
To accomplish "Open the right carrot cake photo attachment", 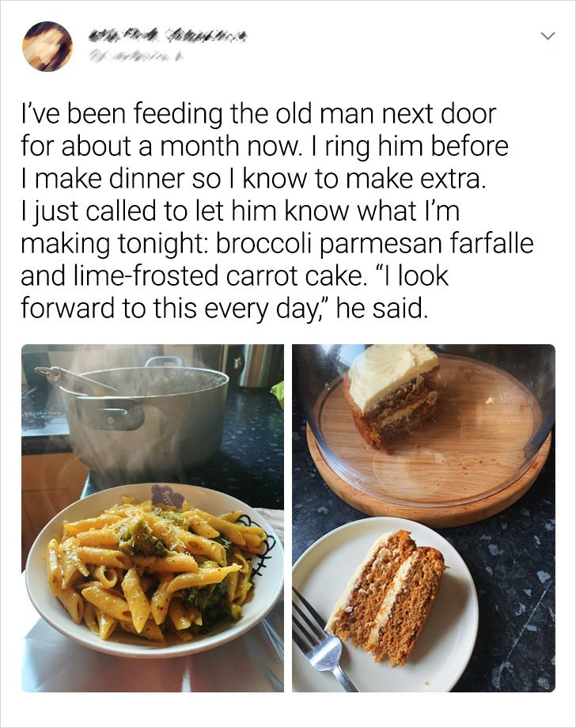I will click(x=423, y=518).
